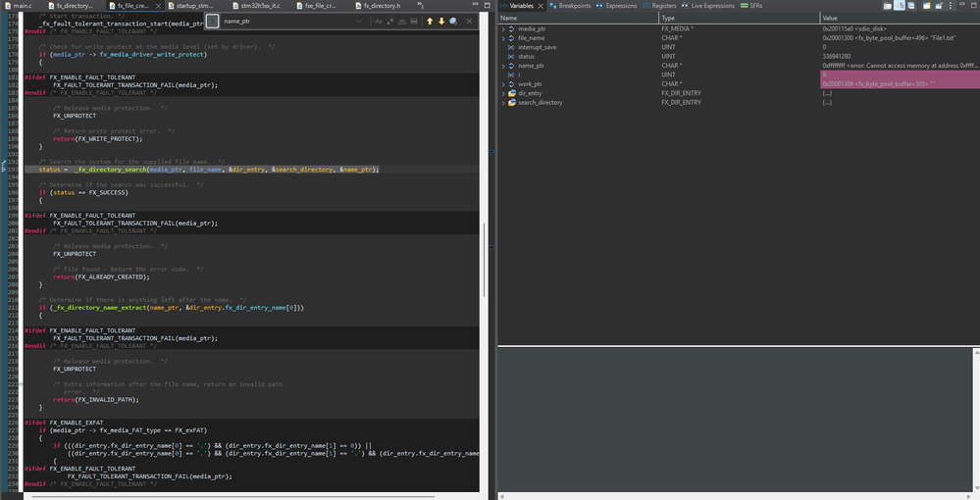
Task: Switch to the Breakpoints view
Action: pyautogui.click(x=570, y=6)
